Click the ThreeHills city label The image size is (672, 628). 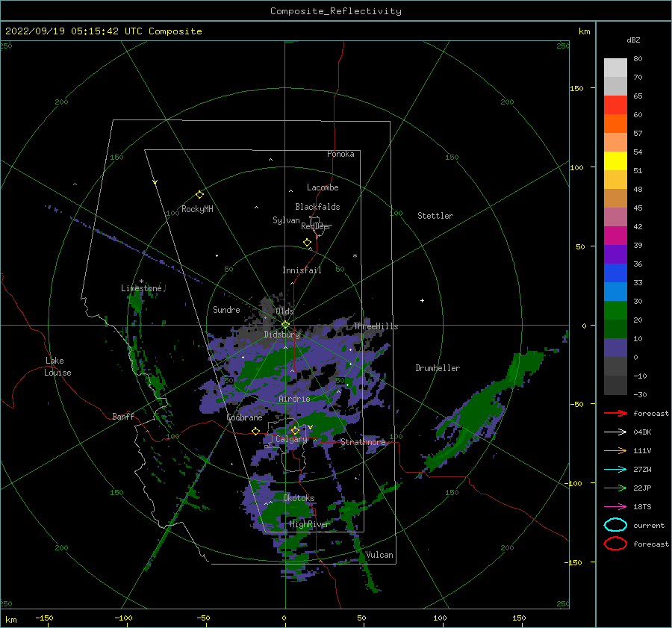(x=376, y=326)
